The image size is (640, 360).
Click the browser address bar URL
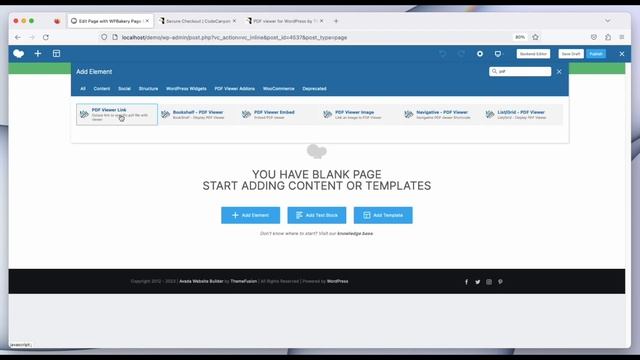pos(234,37)
